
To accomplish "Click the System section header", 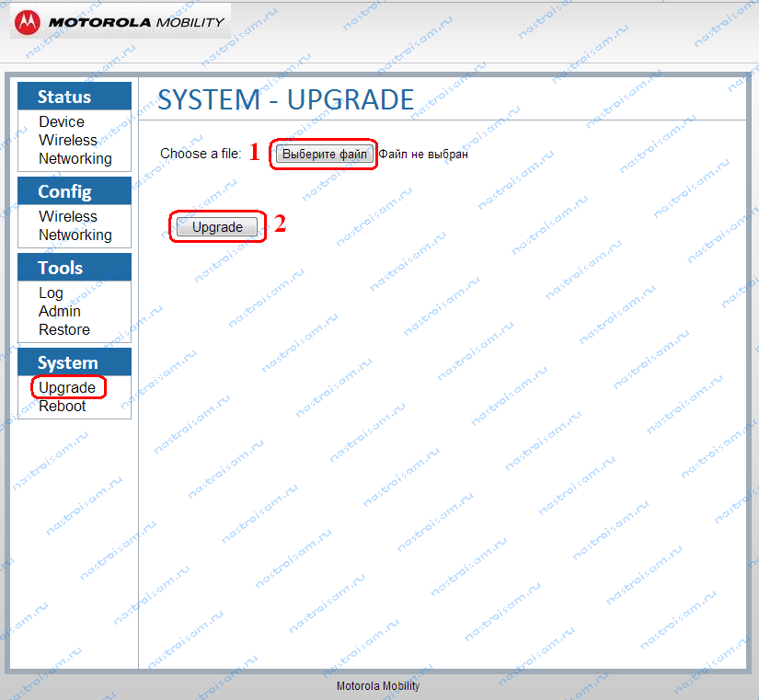I will tap(67, 362).
